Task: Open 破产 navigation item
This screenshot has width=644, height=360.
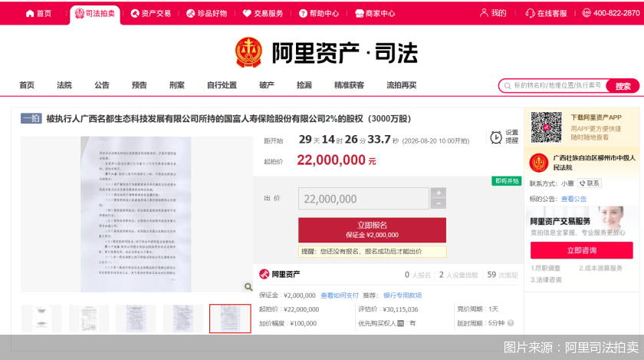Action: (x=267, y=85)
